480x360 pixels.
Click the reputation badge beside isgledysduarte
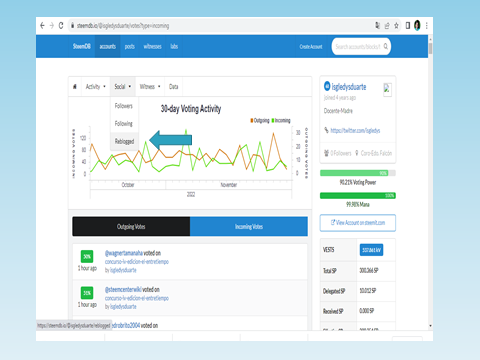click(x=327, y=86)
